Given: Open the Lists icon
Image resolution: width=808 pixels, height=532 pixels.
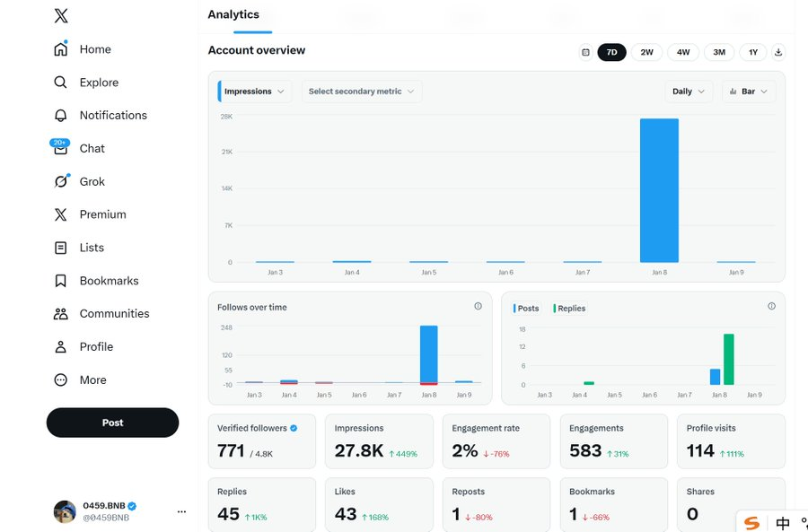Looking at the screenshot, I should [x=61, y=248].
